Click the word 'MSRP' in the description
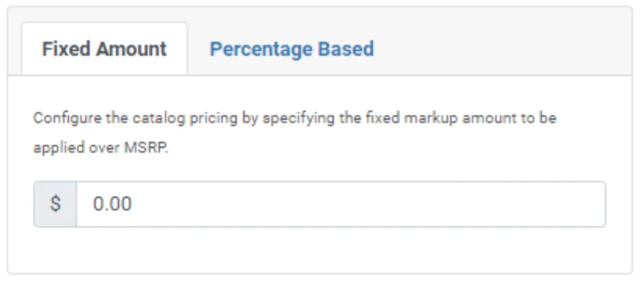The width and height of the screenshot is (644, 281). [145, 148]
